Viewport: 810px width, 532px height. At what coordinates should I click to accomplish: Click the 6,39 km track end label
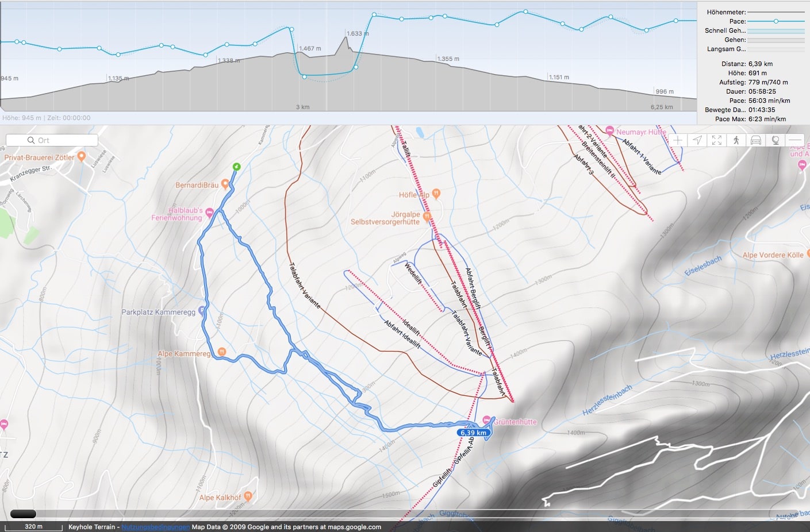(473, 433)
